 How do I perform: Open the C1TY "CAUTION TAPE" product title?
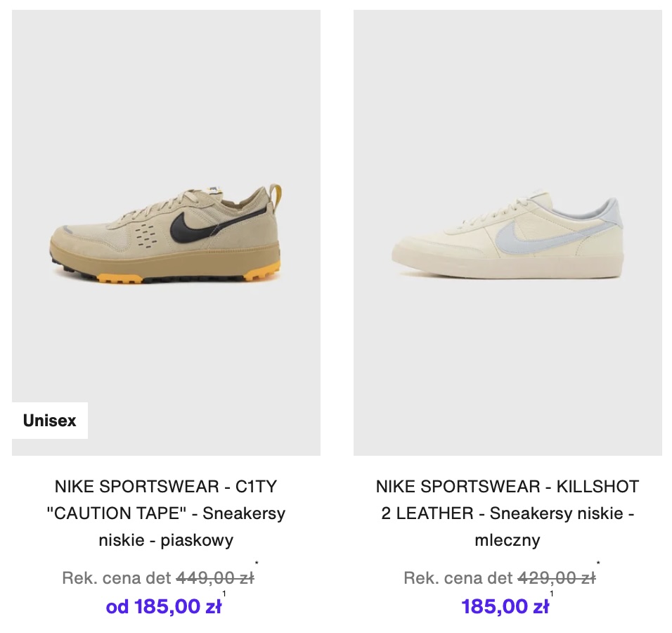(x=166, y=513)
